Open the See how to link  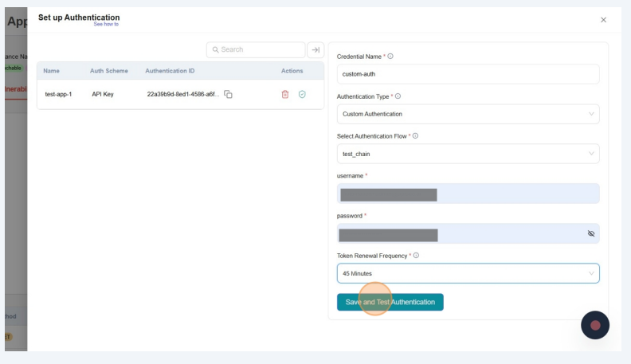click(105, 25)
